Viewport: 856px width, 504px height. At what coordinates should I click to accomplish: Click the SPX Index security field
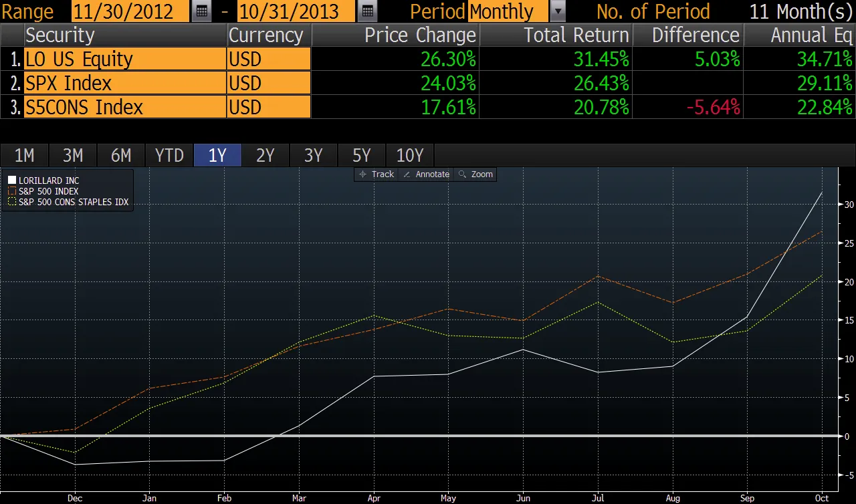pos(125,83)
